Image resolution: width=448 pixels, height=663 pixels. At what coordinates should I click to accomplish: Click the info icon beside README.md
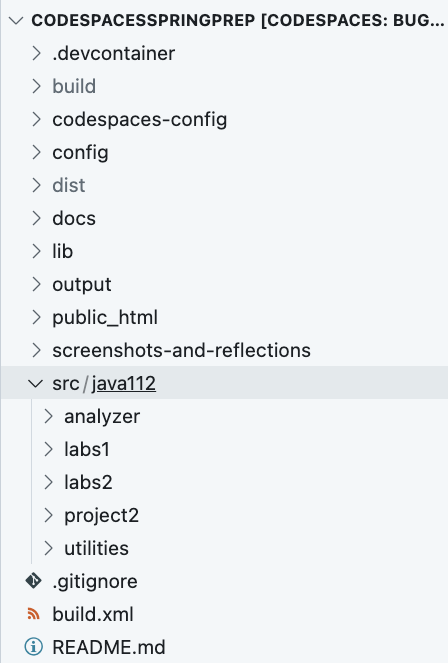(x=33, y=647)
